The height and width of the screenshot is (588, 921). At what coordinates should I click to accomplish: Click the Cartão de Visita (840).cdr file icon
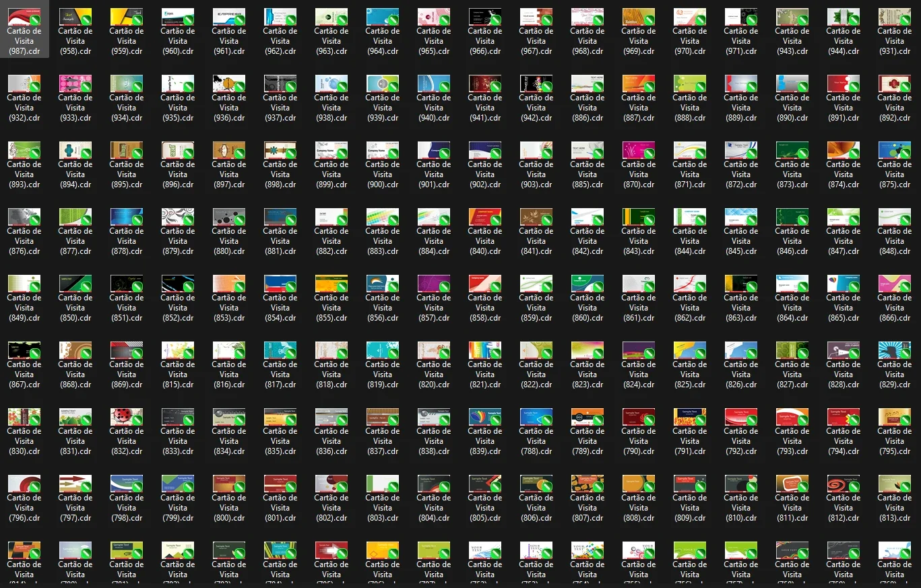[485, 217]
